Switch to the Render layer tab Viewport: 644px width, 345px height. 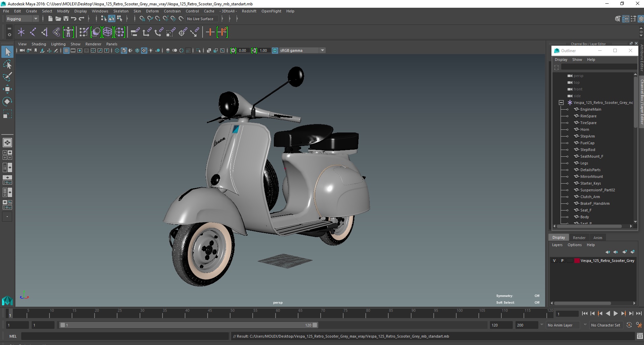tap(579, 238)
